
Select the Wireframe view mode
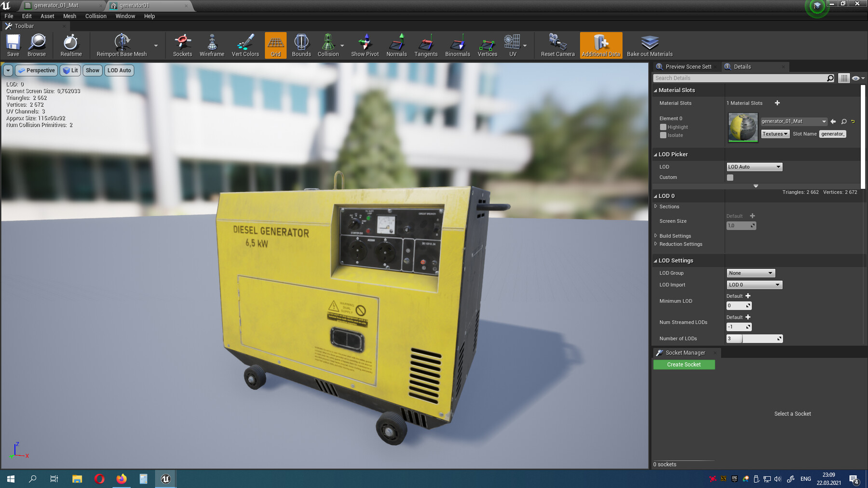(212, 45)
